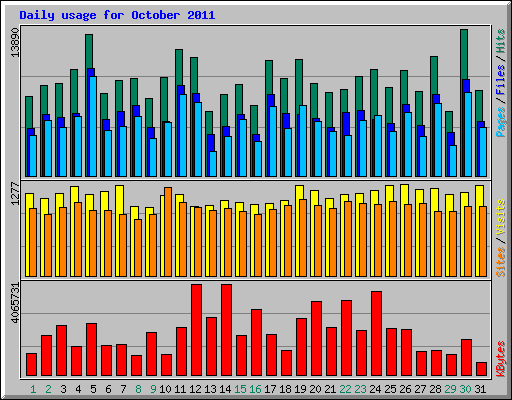Click day 12 on the x-axis
Screen dimensions: 512x400
(x=195, y=389)
